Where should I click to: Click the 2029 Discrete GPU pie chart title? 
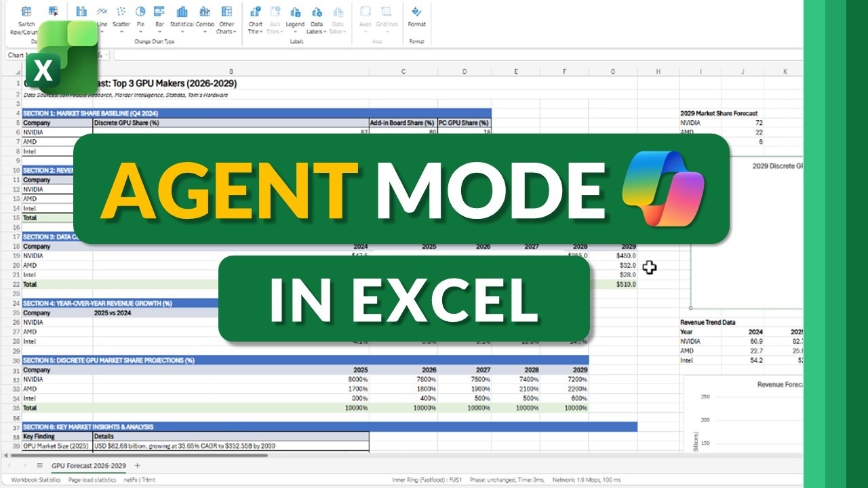click(777, 165)
